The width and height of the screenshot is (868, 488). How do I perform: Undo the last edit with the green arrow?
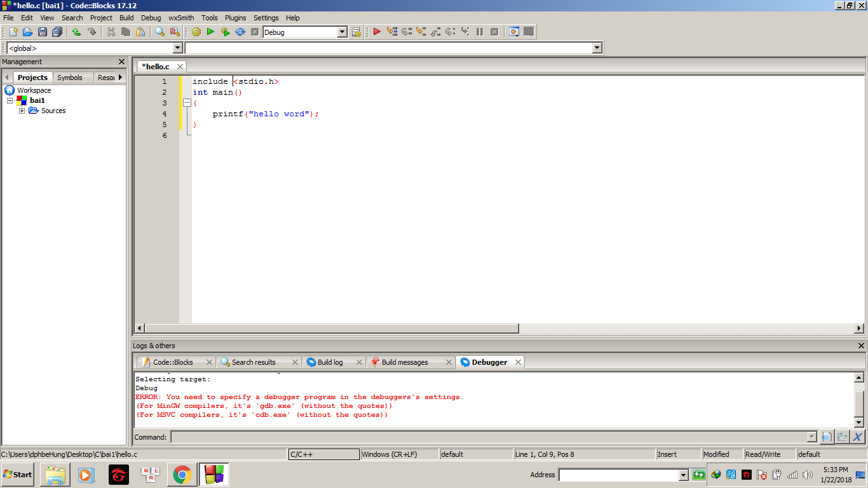[76, 32]
